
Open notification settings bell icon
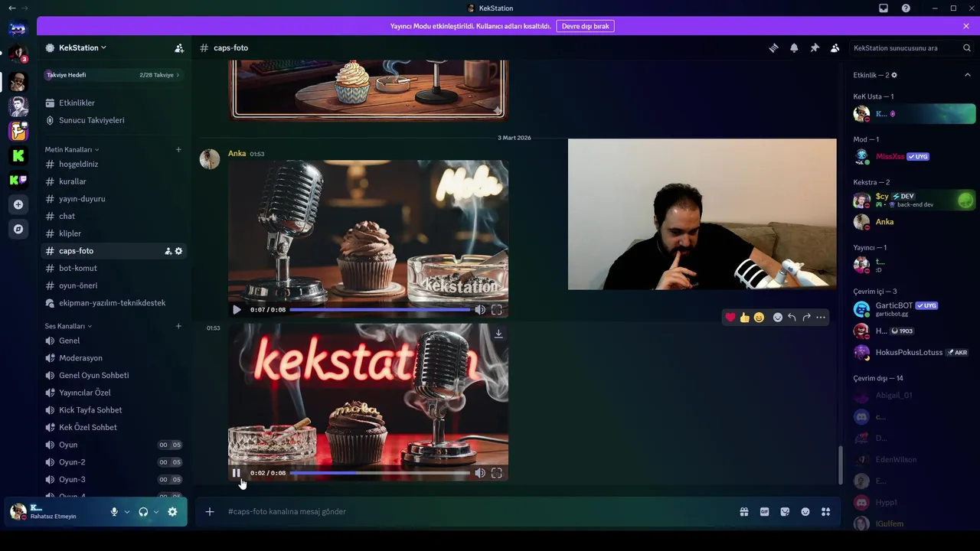click(794, 47)
